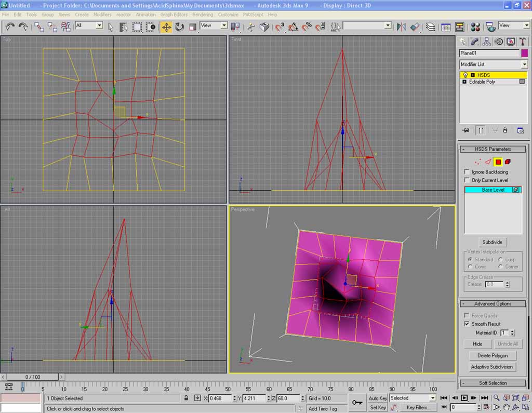Collapse the HSDS Parameters rollout

[493, 149]
